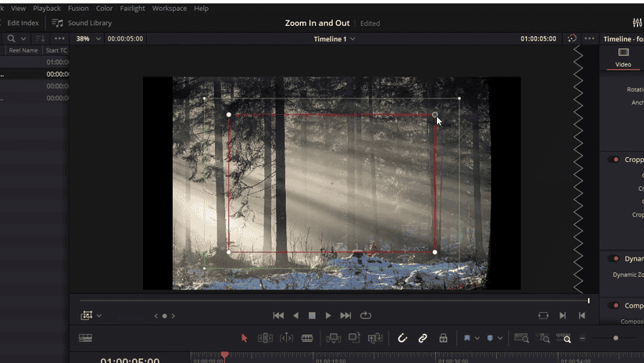Click the search magnifier icon
The image size is (644, 363).
11,38
